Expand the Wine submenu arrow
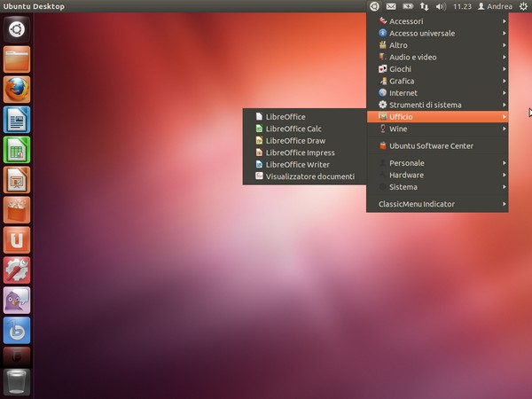This screenshot has width=532, height=399. [x=505, y=129]
